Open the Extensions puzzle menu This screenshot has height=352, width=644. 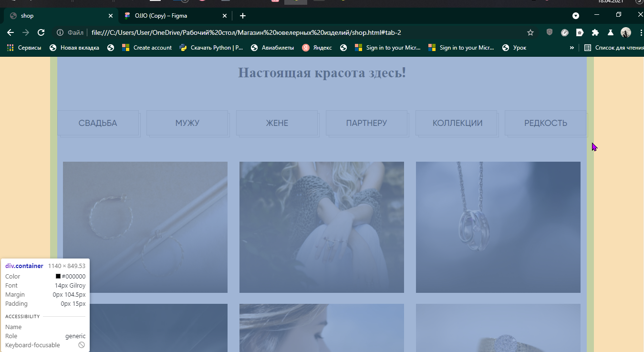[595, 32]
